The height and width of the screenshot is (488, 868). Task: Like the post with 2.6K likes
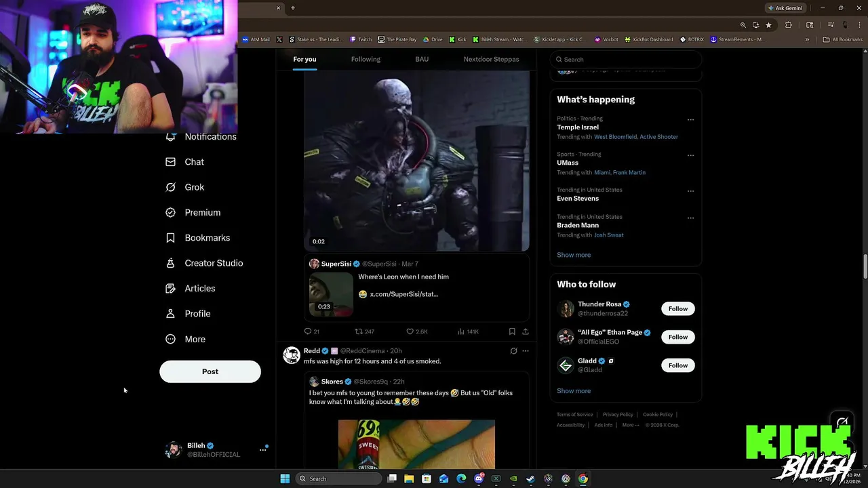coord(416,331)
